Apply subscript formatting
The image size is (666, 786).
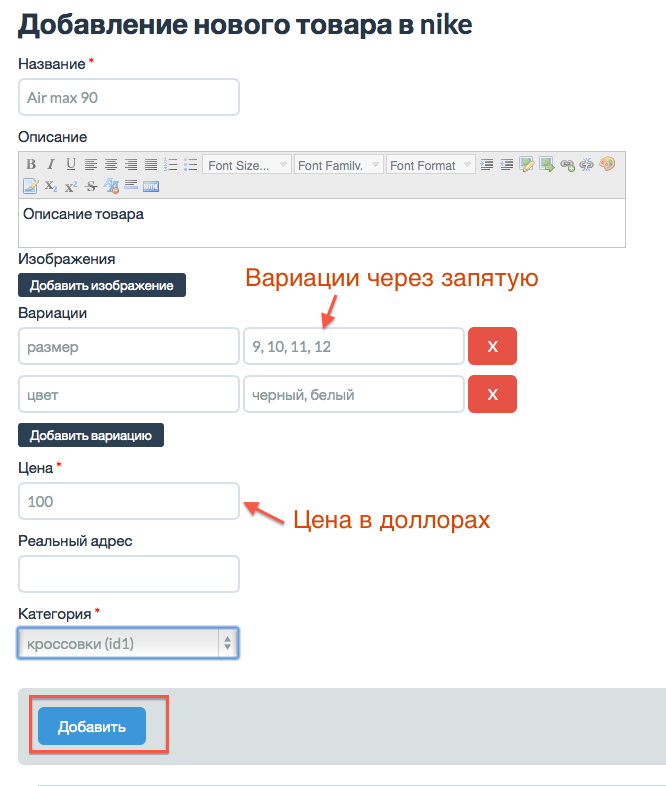[51, 186]
